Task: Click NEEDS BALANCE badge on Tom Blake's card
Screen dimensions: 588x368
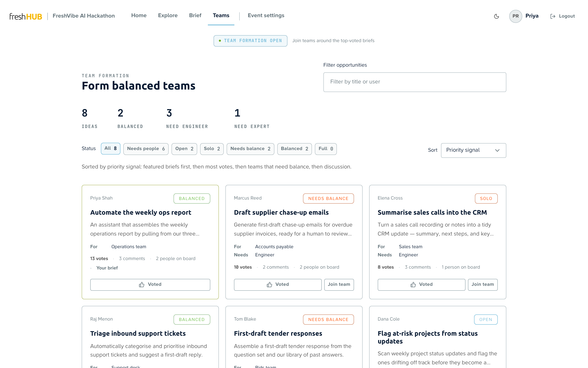Action: click(328, 319)
